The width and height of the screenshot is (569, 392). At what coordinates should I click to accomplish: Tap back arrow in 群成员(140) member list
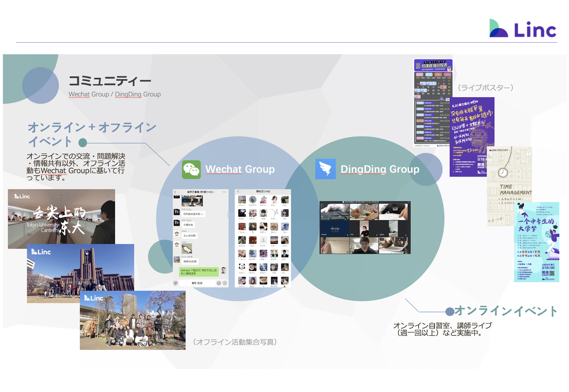238,192
